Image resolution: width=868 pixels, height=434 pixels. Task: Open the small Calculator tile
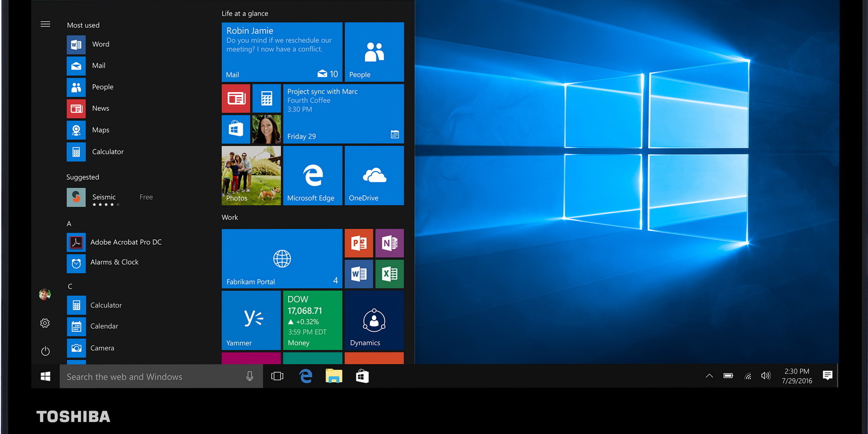[267, 98]
